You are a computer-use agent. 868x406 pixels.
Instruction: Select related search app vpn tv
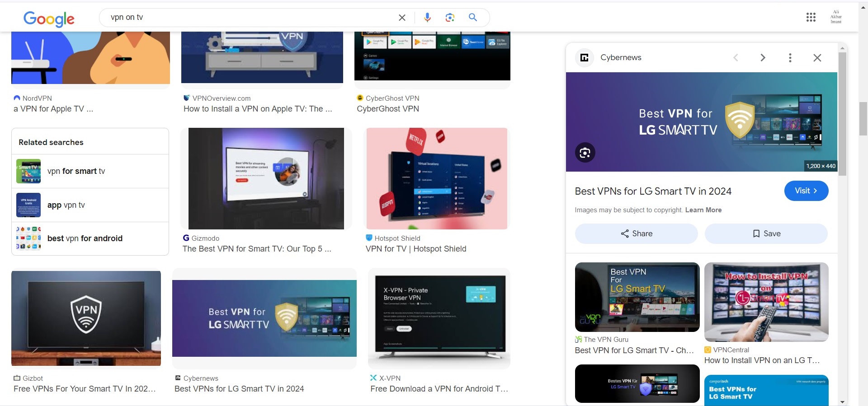pyautogui.click(x=90, y=205)
